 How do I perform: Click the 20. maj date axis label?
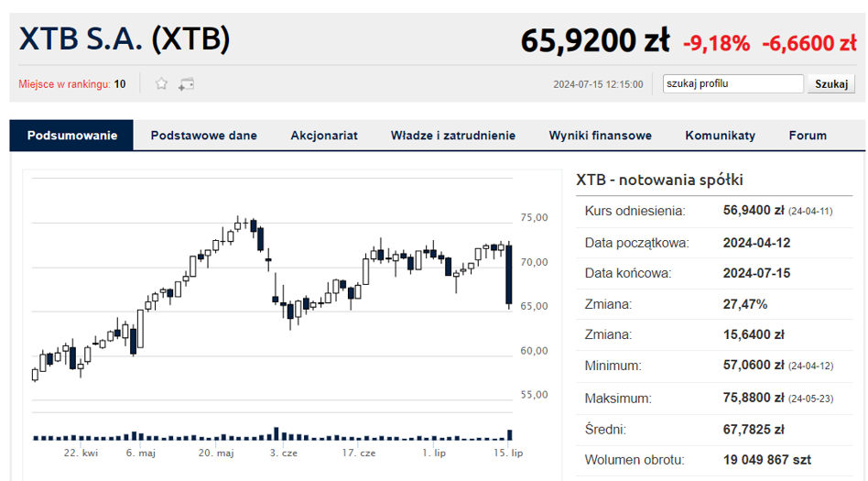(x=216, y=453)
